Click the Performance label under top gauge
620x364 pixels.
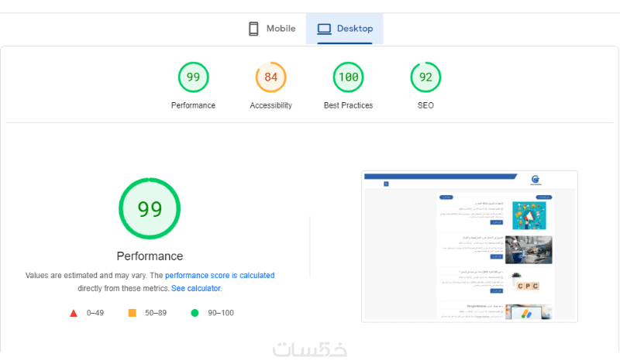193,105
